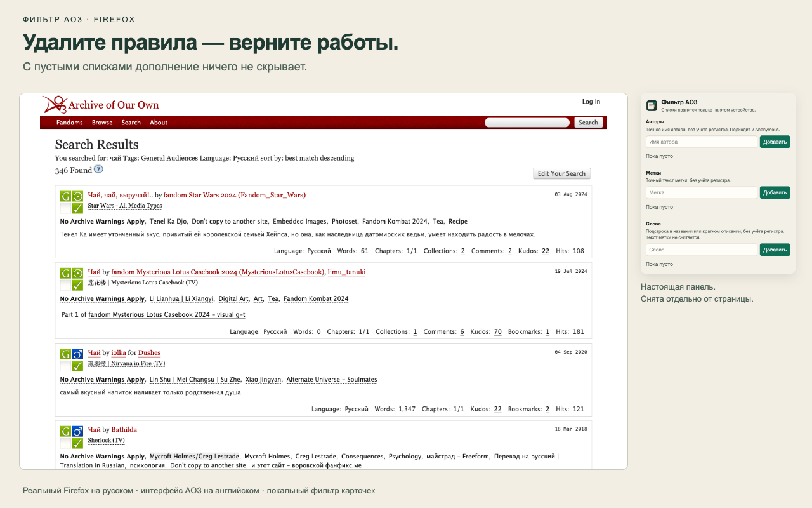Open the Search menu in the navigation bar
Screen dimensions: 812x508
click(x=131, y=123)
